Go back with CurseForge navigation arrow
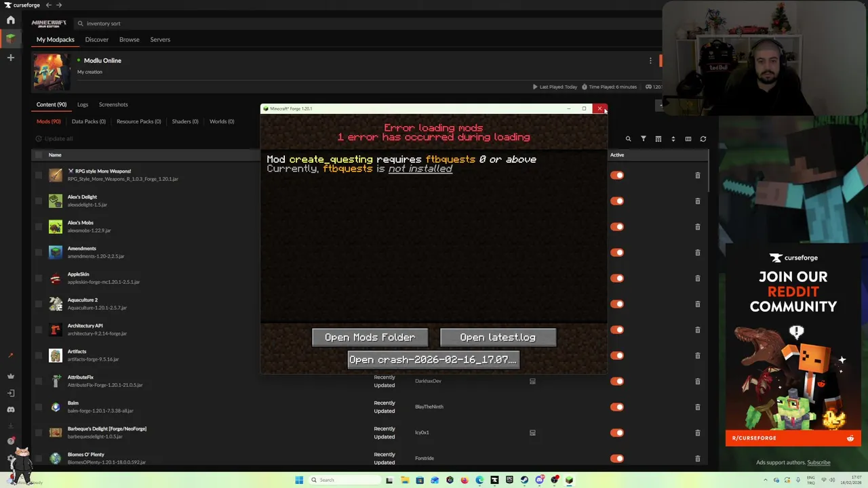 point(49,5)
